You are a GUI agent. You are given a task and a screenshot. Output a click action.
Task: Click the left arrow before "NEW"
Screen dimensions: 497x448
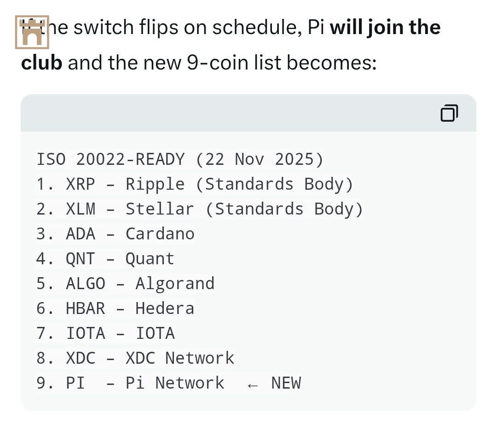pyautogui.click(x=252, y=385)
